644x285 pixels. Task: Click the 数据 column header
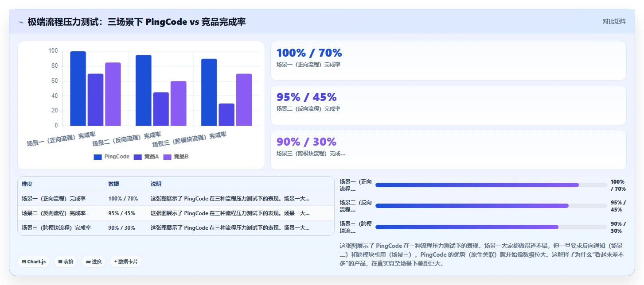(x=113, y=184)
